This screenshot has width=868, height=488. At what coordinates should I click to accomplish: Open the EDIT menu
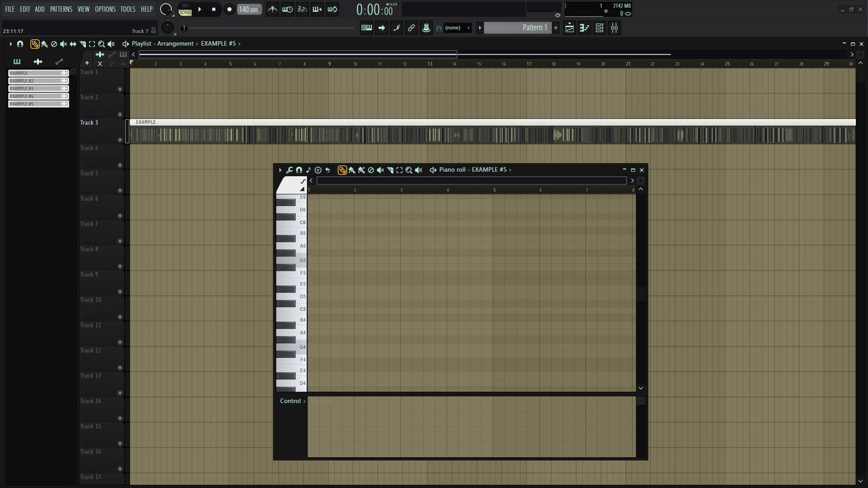(25, 9)
